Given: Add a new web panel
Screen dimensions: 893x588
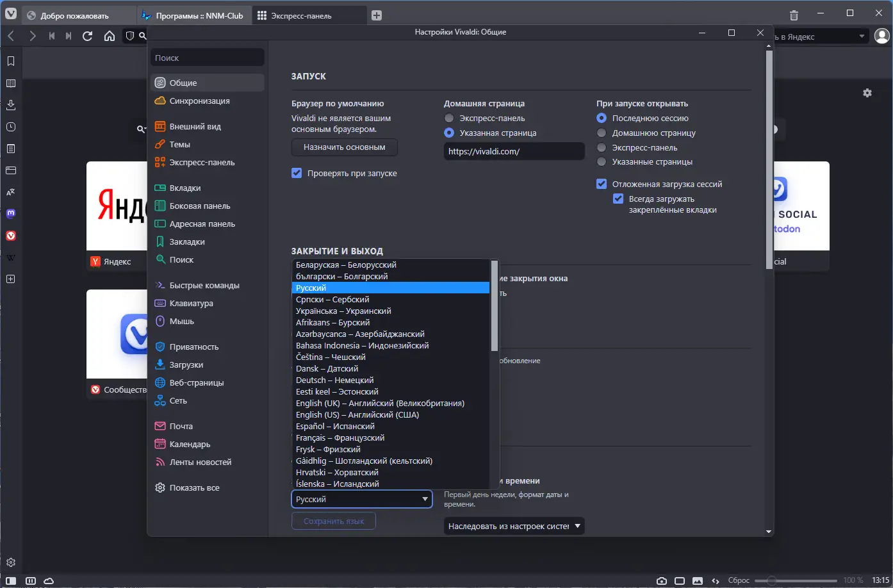Looking at the screenshot, I should click(11, 279).
